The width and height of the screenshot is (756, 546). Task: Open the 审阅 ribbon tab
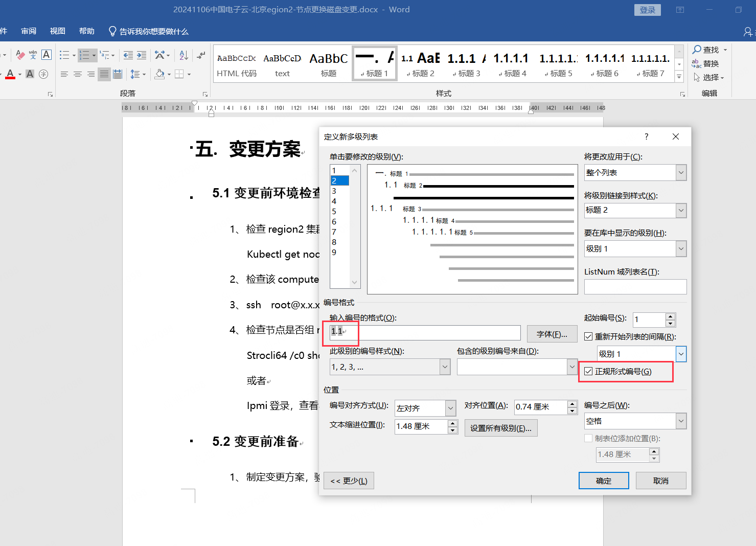click(29, 31)
